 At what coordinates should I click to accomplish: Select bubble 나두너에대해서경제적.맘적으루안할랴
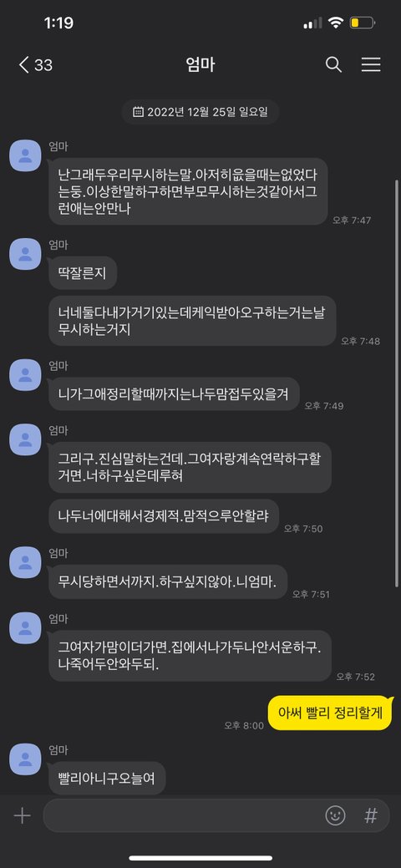[164, 516]
